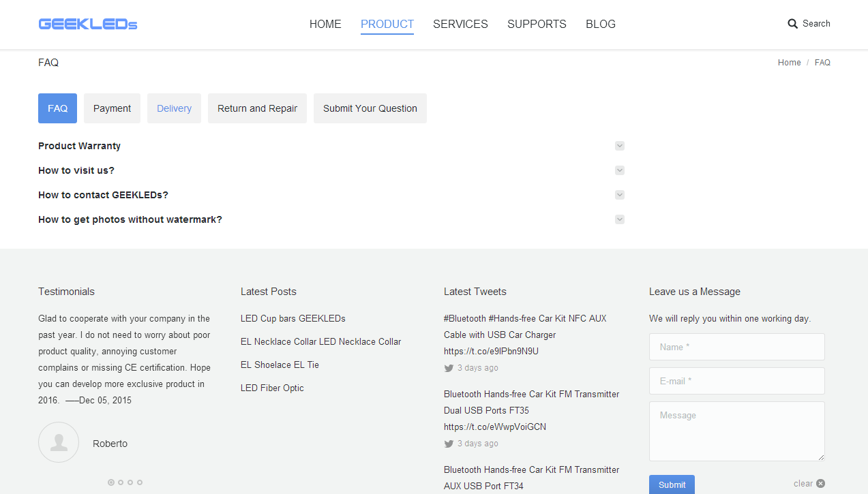Click Roberto's avatar placeholder icon
868x494 pixels.
[59, 442]
